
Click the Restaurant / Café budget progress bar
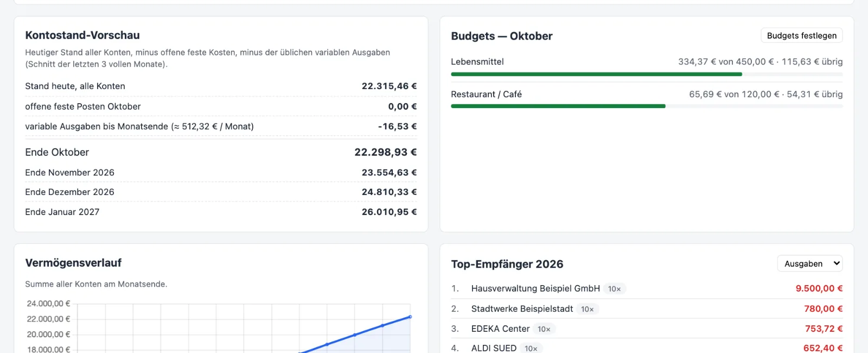coord(647,106)
